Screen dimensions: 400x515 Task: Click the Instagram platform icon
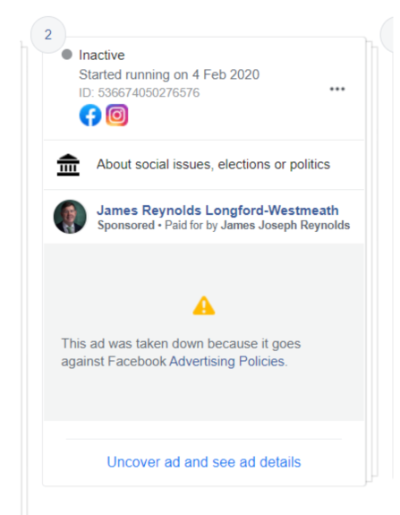coord(117,115)
